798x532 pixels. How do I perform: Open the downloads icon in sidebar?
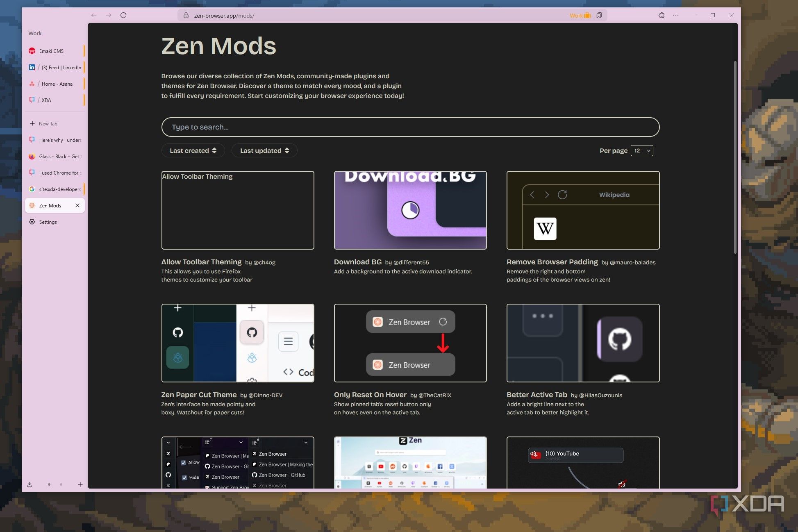30,484
